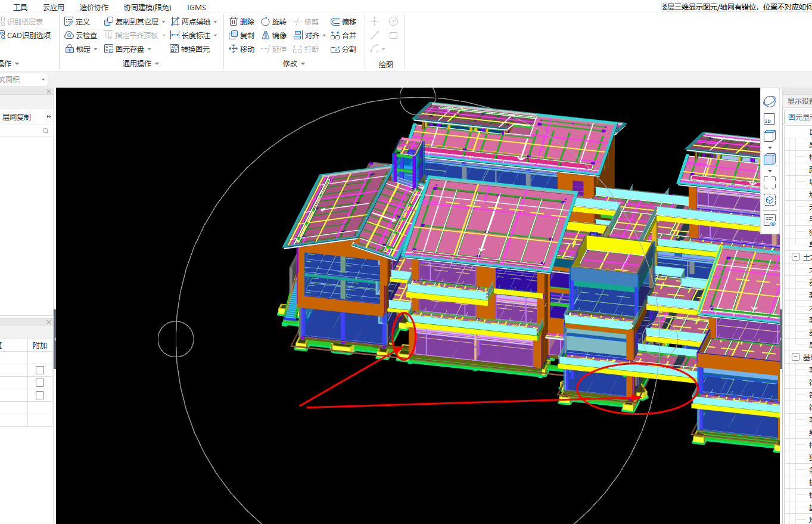The height and width of the screenshot is (524, 812).
Task: Open the cross-floor 3D misalignment help link
Action: pyautogui.click(x=736, y=7)
